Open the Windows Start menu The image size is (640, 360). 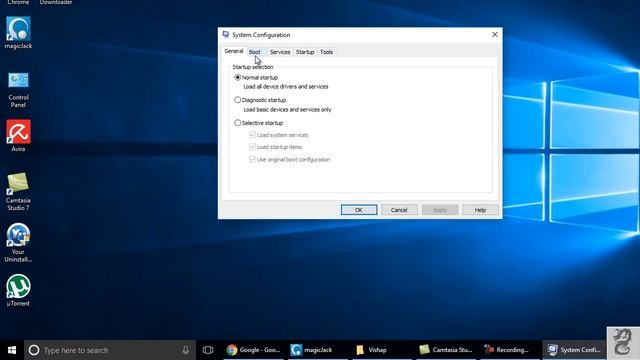(x=12, y=350)
